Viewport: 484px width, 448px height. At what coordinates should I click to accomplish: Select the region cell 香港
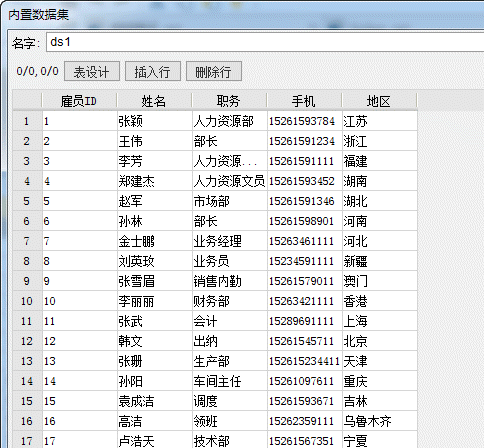pyautogui.click(x=380, y=301)
